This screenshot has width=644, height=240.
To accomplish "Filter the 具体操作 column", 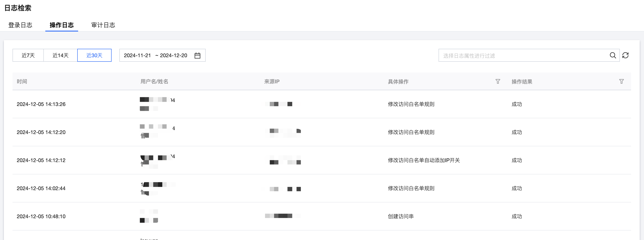I will [x=497, y=82].
